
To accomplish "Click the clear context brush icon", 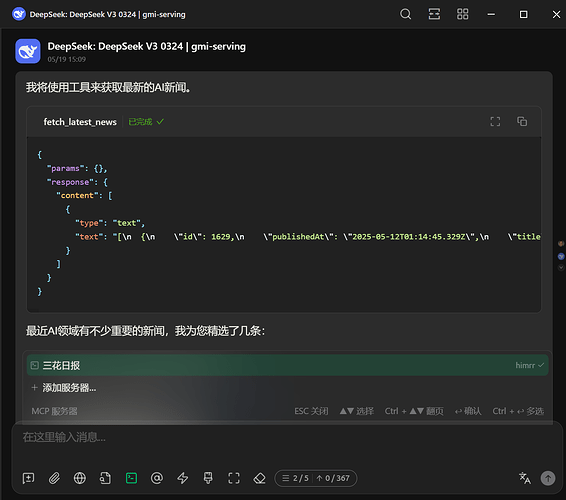I will coord(208,478).
